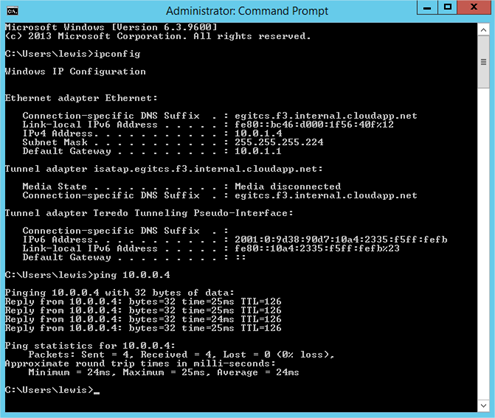Close the Administrator Command Prompt window
Viewport: 495px width, 418px height.
click(x=474, y=8)
